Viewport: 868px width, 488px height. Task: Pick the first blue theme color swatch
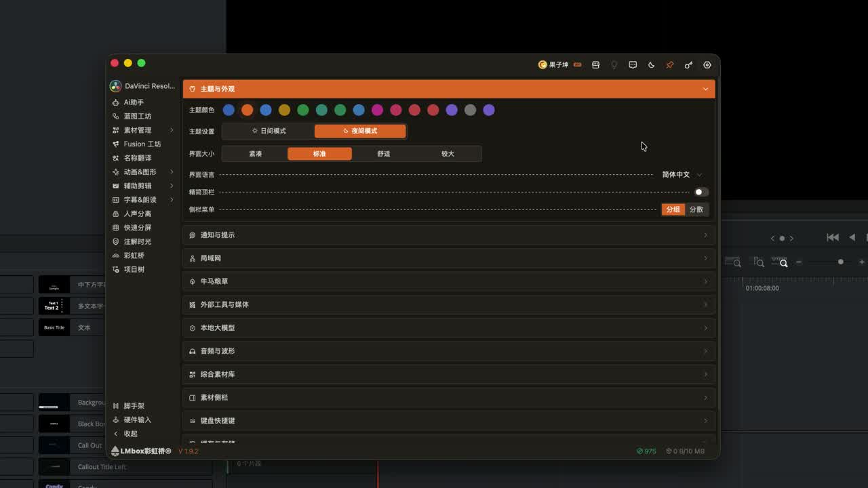click(x=229, y=110)
